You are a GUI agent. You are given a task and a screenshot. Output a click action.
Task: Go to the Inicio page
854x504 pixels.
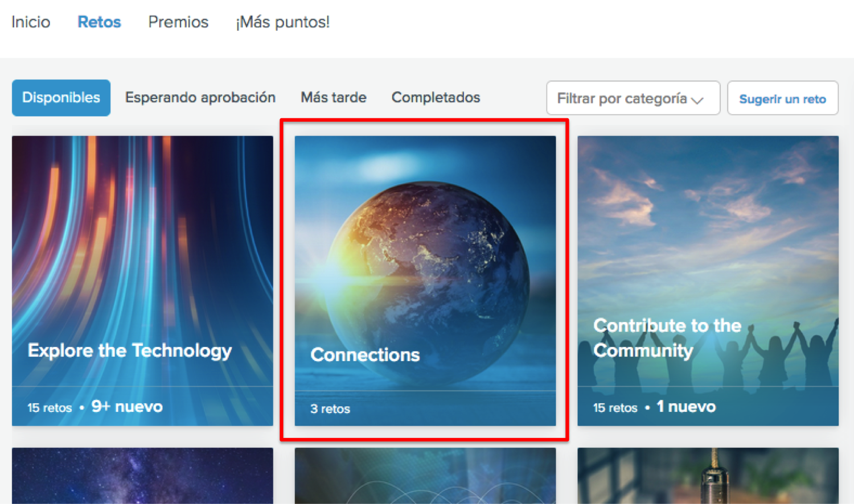pos(31,22)
